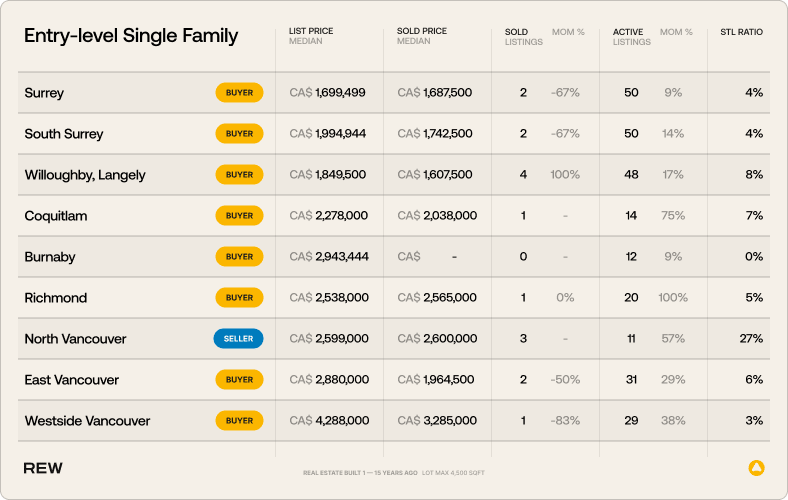Click the SOLD PRICE MEDIAN column header

point(422,36)
